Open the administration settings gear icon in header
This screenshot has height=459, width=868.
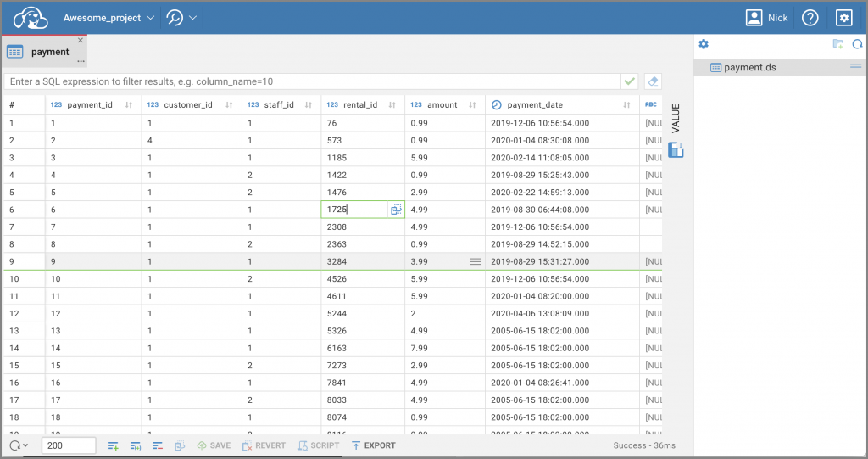point(843,18)
